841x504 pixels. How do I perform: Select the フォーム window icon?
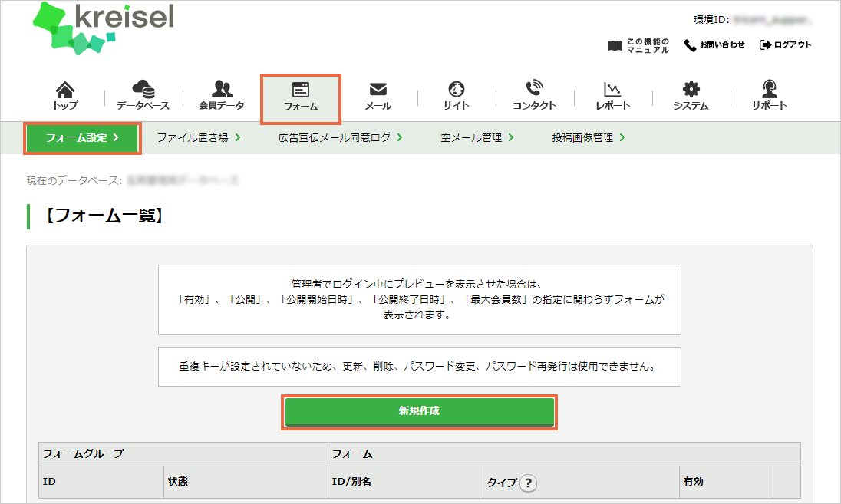tap(300, 89)
